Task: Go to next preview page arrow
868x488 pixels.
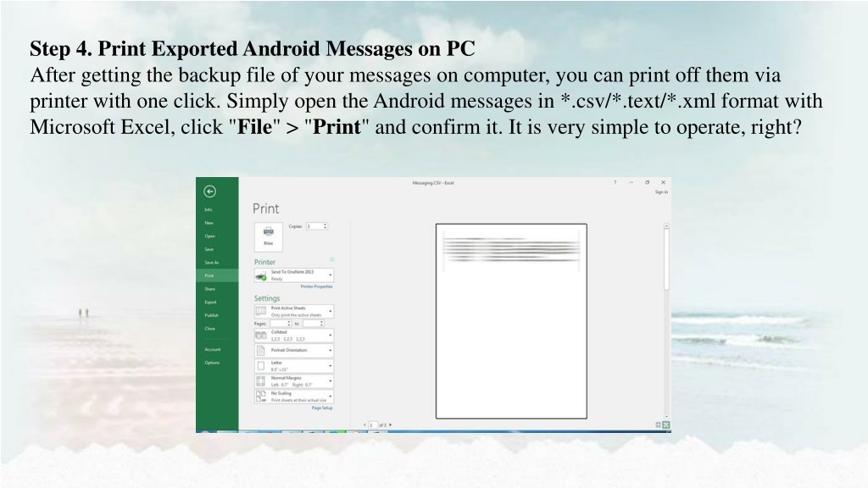Action: [390, 424]
